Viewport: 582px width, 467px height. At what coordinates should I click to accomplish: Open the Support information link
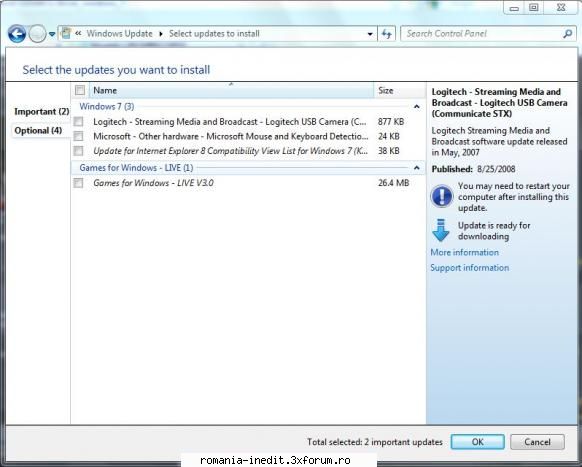pos(470,268)
